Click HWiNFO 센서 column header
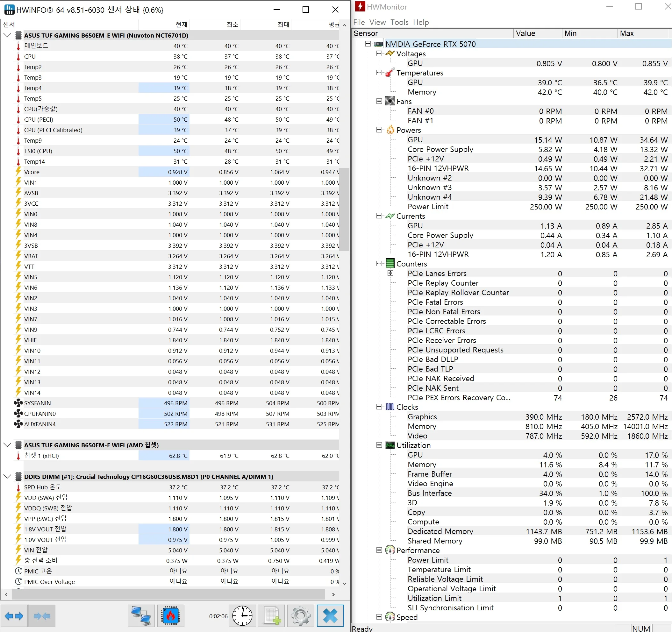672x632 pixels. [70, 24]
